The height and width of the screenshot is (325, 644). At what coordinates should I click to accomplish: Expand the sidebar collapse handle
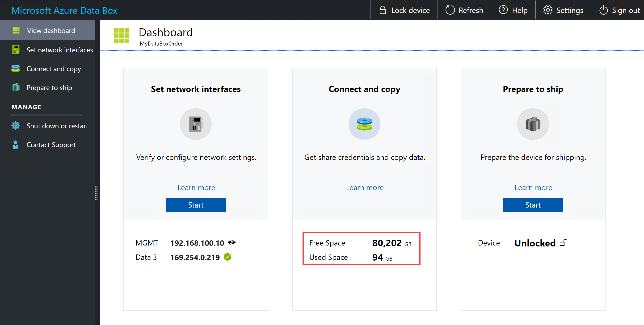[97, 192]
